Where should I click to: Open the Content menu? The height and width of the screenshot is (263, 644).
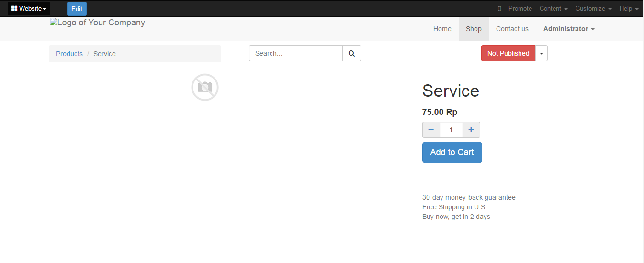554,9
